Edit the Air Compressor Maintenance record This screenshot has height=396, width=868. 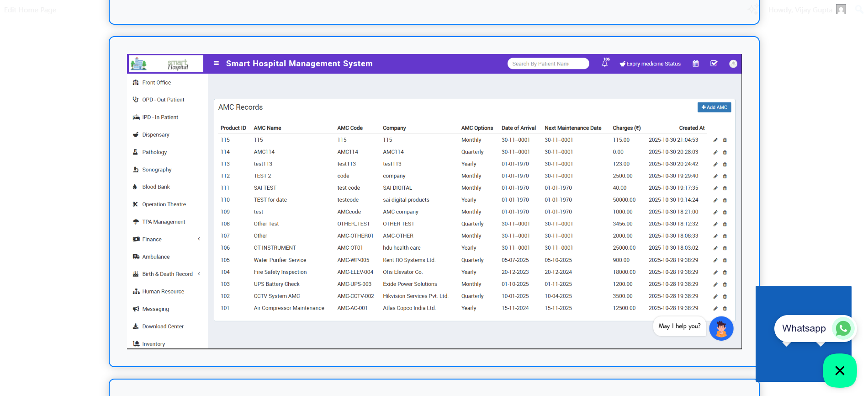pos(715,309)
